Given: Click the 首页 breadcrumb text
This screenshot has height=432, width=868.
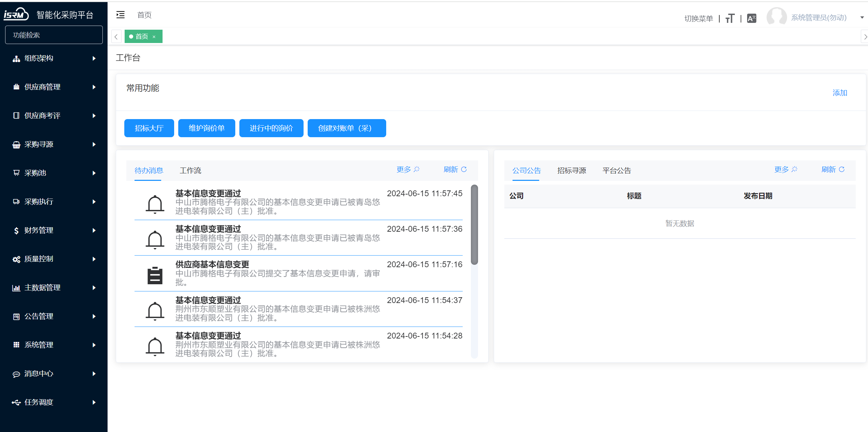Looking at the screenshot, I should click(x=144, y=15).
